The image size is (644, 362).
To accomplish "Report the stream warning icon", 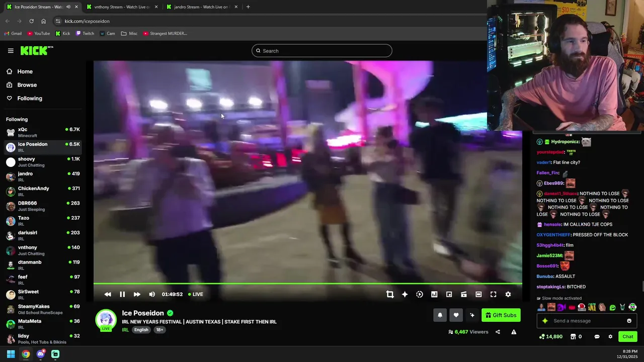I will tap(514, 332).
